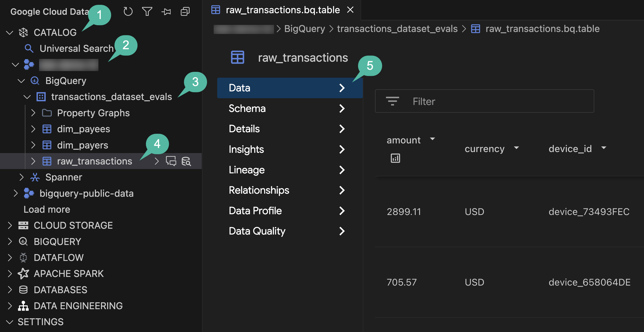
Task: Click the Filter input field
Action: coord(484,101)
